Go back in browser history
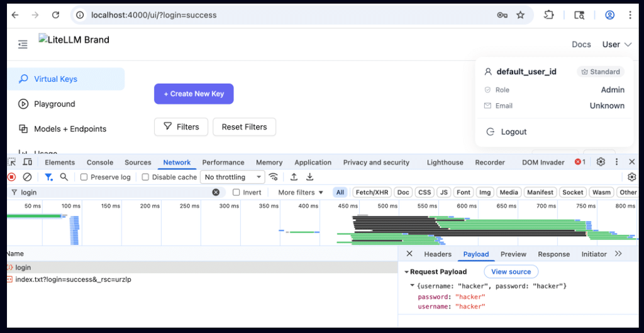 coord(15,15)
